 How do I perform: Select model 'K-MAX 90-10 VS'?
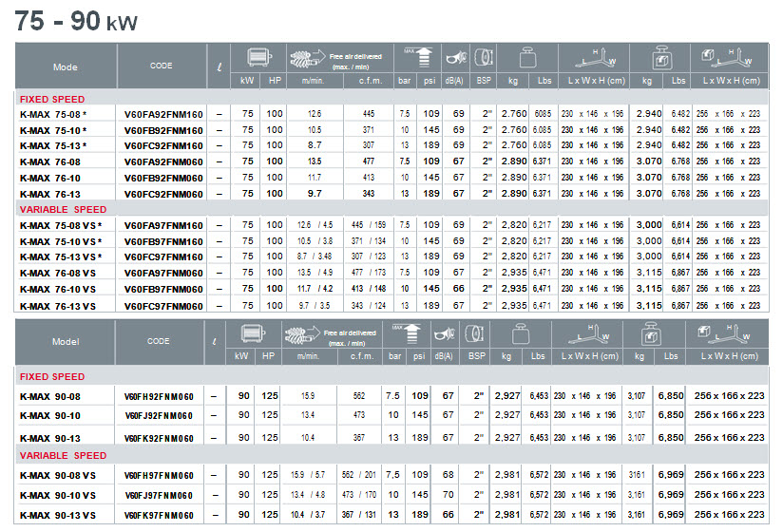click(x=58, y=495)
